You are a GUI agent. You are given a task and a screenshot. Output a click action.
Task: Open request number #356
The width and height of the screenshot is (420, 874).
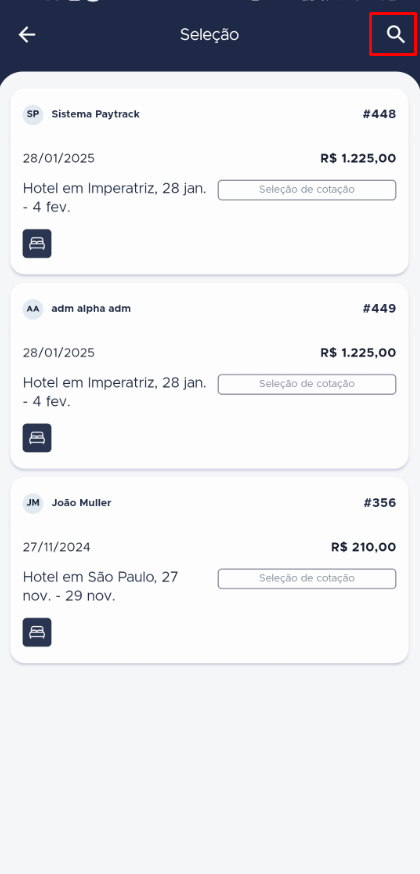pyautogui.click(x=380, y=503)
